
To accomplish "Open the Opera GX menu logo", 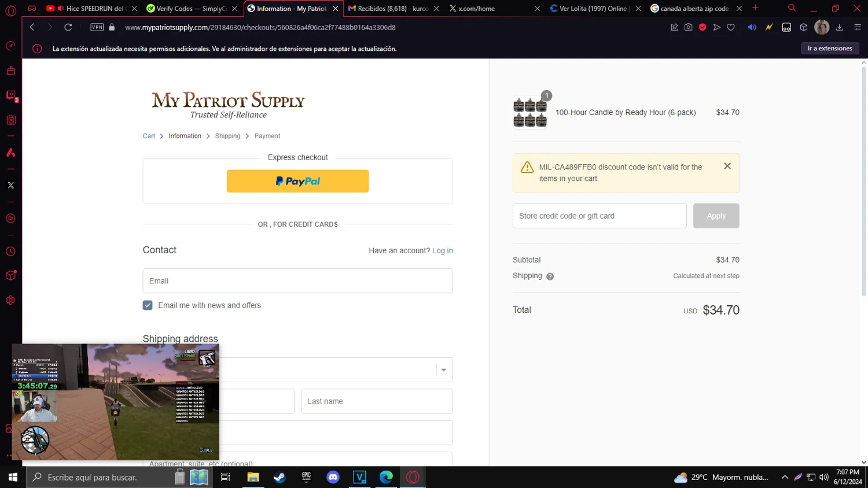I will [x=10, y=10].
